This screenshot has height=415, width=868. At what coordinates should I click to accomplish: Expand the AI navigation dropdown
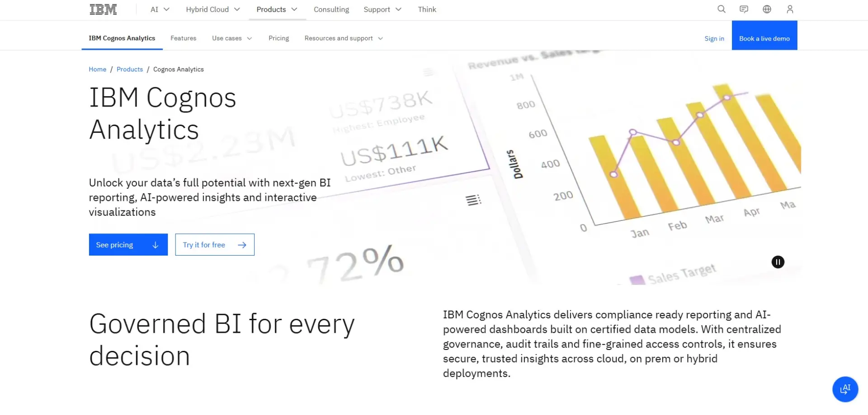point(159,9)
